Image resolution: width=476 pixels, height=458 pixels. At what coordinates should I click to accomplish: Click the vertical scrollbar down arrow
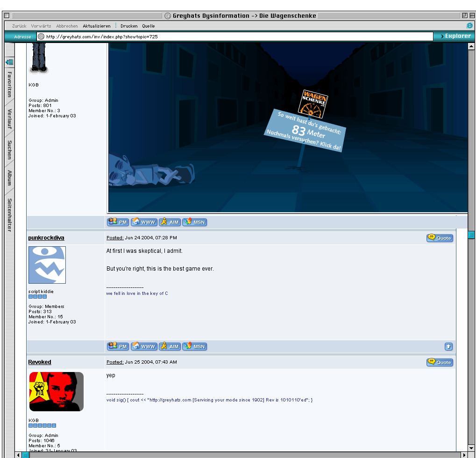coord(471,448)
